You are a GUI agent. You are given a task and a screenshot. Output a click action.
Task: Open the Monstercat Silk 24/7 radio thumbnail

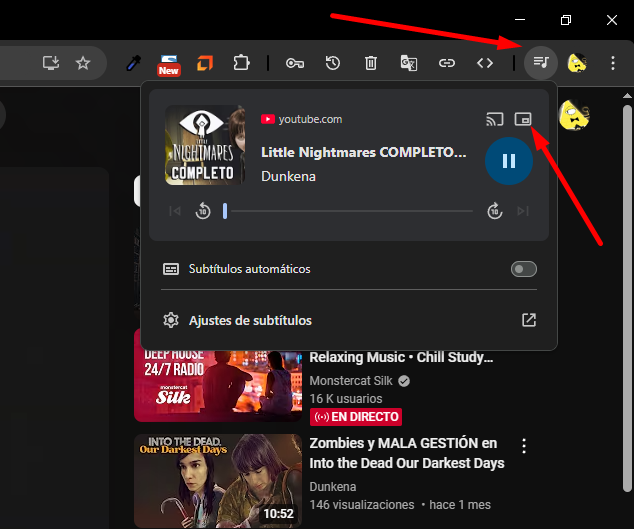point(218,386)
